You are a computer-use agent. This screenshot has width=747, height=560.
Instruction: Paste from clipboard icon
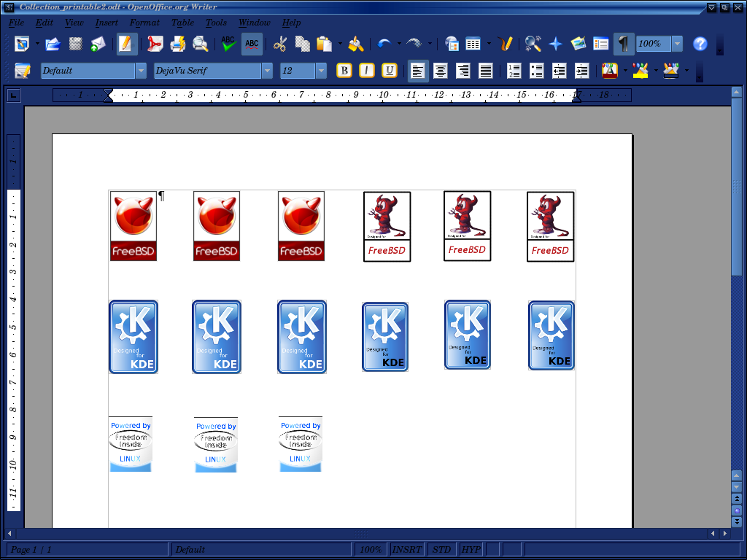point(325,44)
